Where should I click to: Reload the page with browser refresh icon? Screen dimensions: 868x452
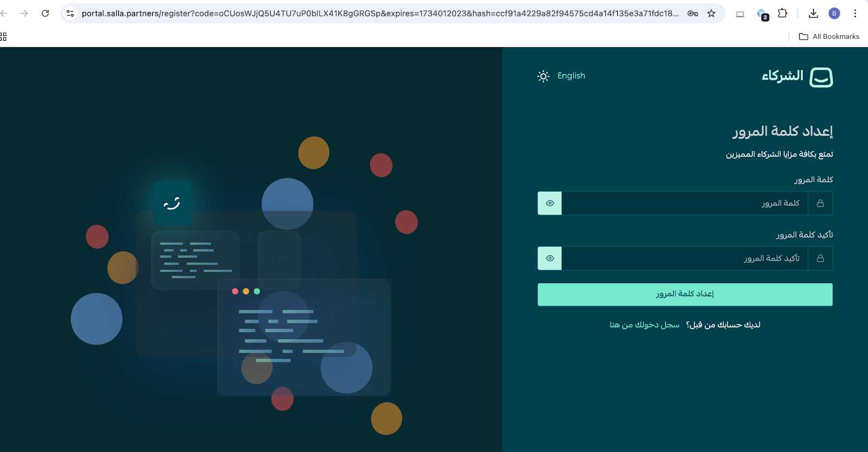click(46, 14)
